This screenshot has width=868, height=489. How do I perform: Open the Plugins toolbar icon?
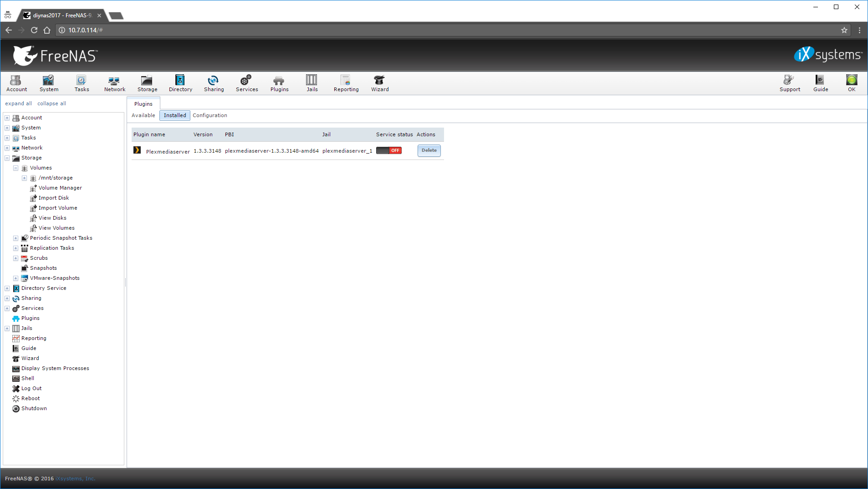[x=279, y=83]
